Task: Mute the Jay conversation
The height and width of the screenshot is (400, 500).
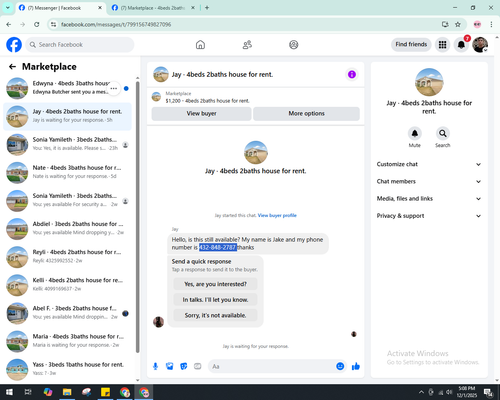Action: (x=415, y=134)
